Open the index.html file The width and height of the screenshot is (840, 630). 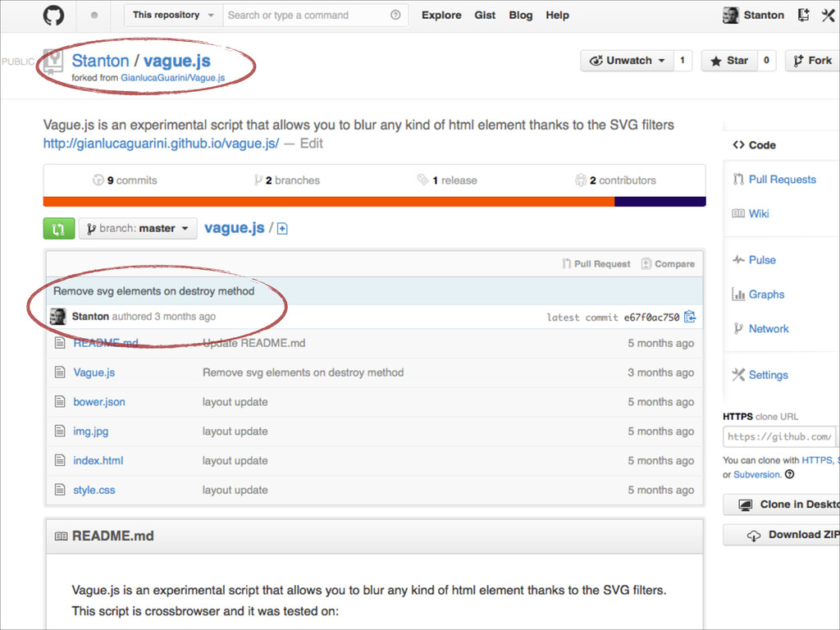click(x=98, y=461)
